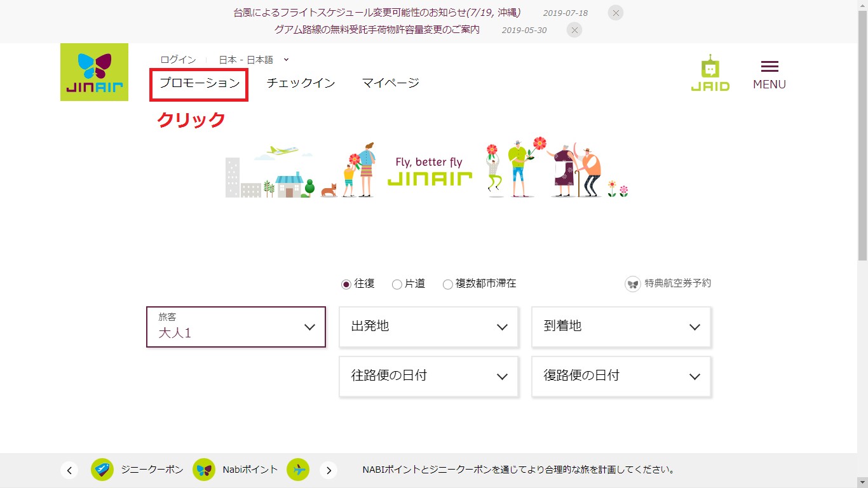Go to next item with right arrow

tap(328, 470)
